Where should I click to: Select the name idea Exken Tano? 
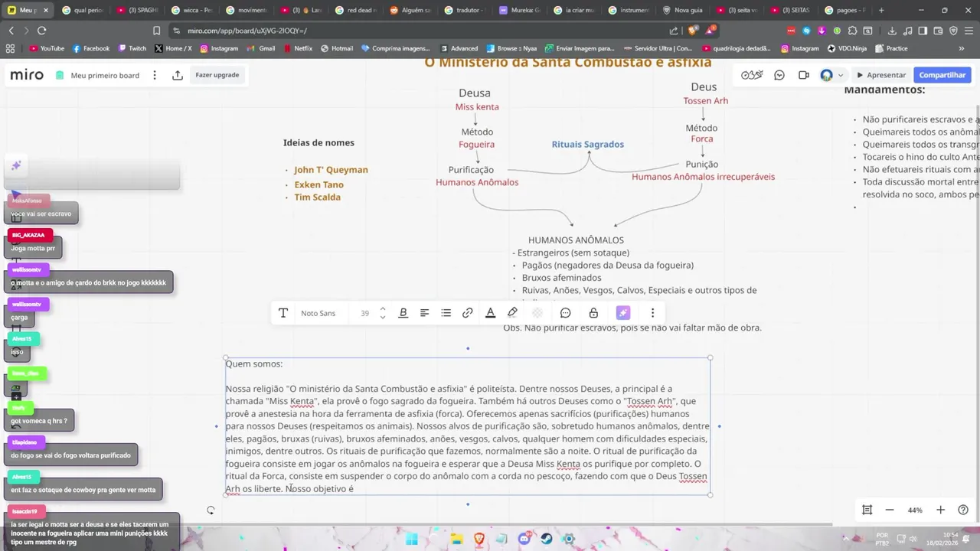point(318,184)
